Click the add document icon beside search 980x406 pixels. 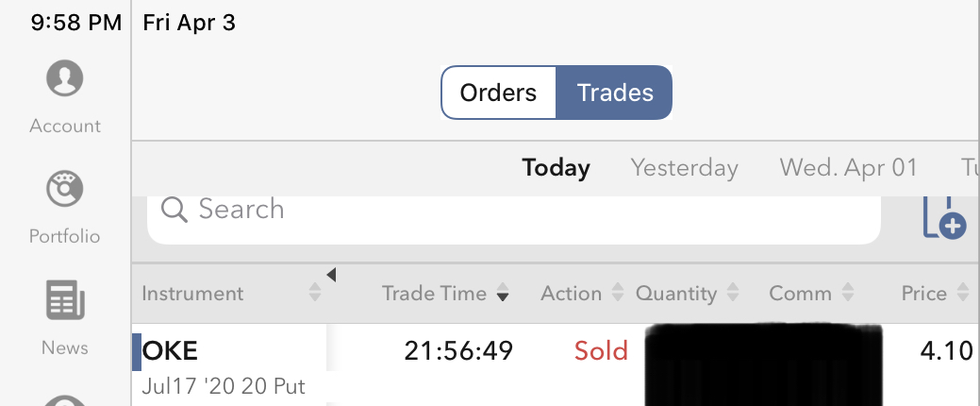(x=944, y=219)
